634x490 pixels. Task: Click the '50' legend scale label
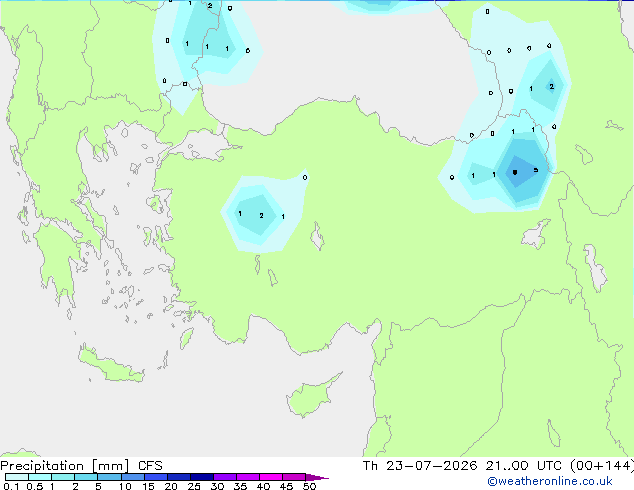tap(309, 486)
